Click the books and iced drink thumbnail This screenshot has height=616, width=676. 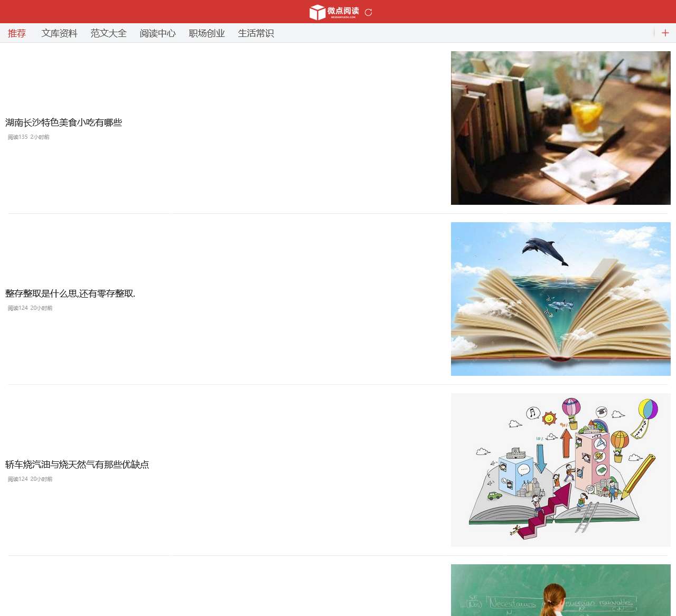click(x=561, y=128)
